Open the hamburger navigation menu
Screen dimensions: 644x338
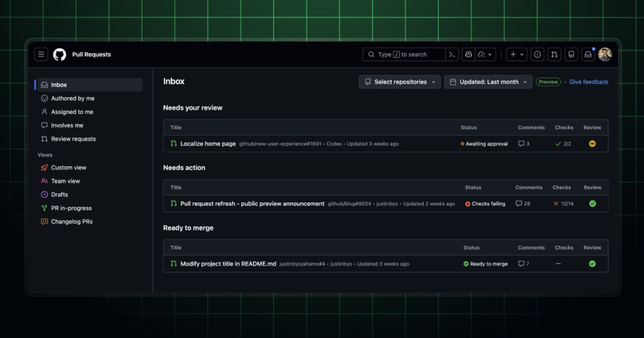[x=41, y=54]
